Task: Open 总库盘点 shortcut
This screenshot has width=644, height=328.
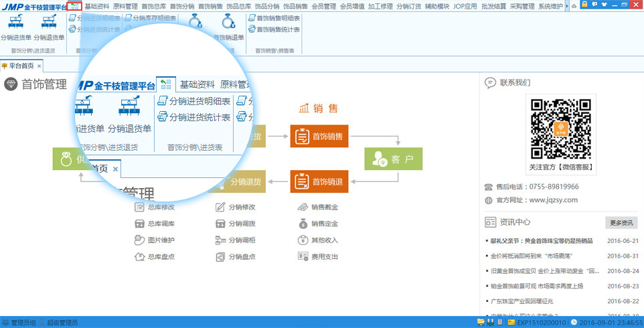Action: pos(155,257)
